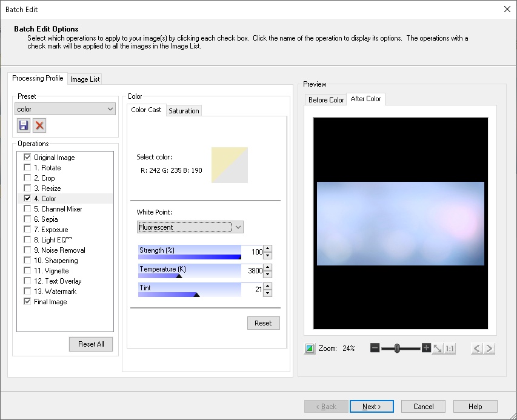This screenshot has width=517, height=420.
Task: Zoom out of the preview
Action: [375, 348]
